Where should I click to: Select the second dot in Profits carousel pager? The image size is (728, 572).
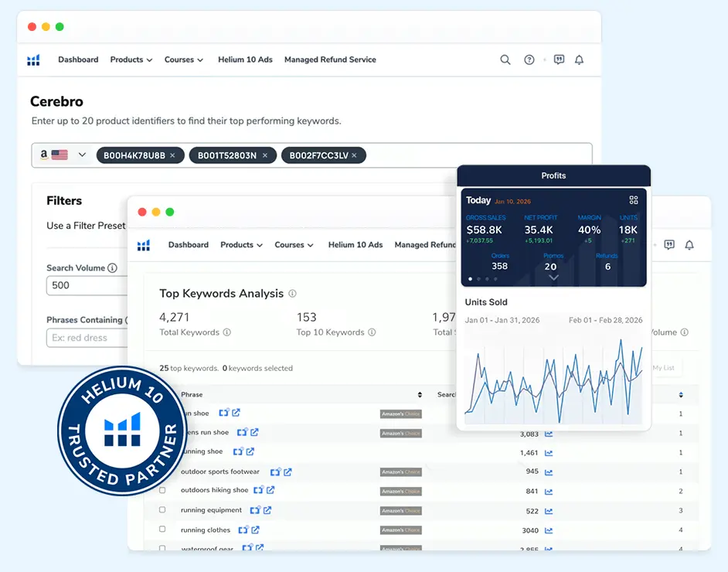pos(478,279)
